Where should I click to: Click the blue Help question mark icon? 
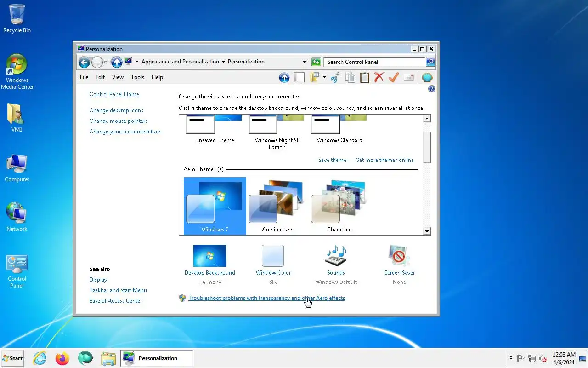point(431,89)
